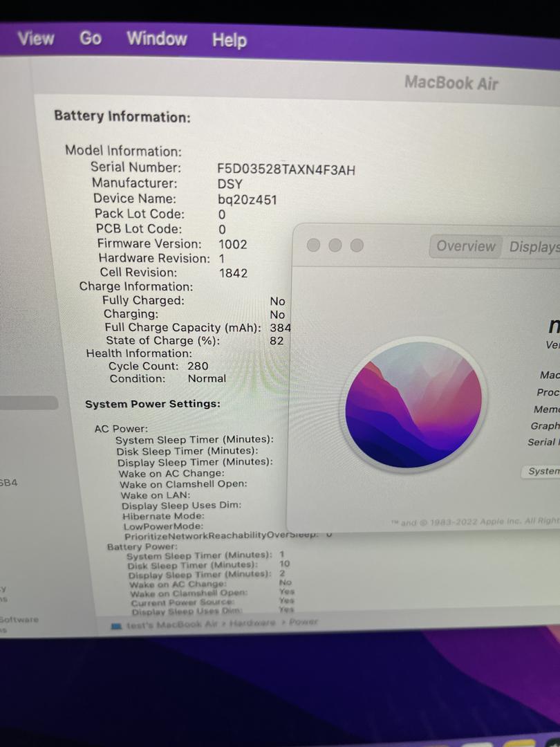Select the Health Information heading
Image resolution: width=560 pixels, height=747 pixels.
(139, 353)
